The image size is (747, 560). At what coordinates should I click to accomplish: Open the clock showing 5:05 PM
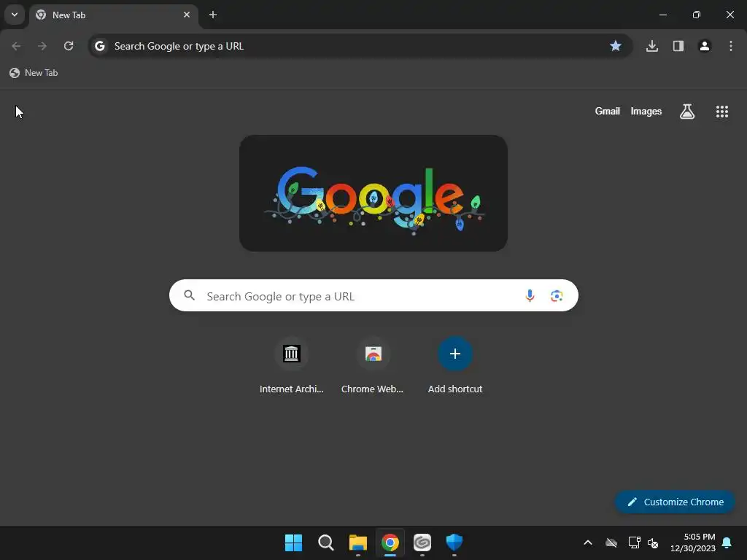(x=693, y=542)
